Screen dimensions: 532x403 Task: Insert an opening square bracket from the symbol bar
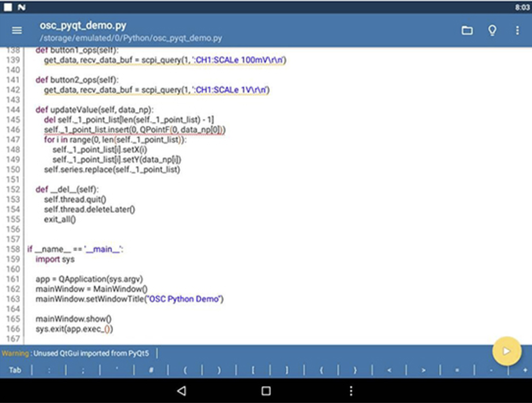[253, 370]
